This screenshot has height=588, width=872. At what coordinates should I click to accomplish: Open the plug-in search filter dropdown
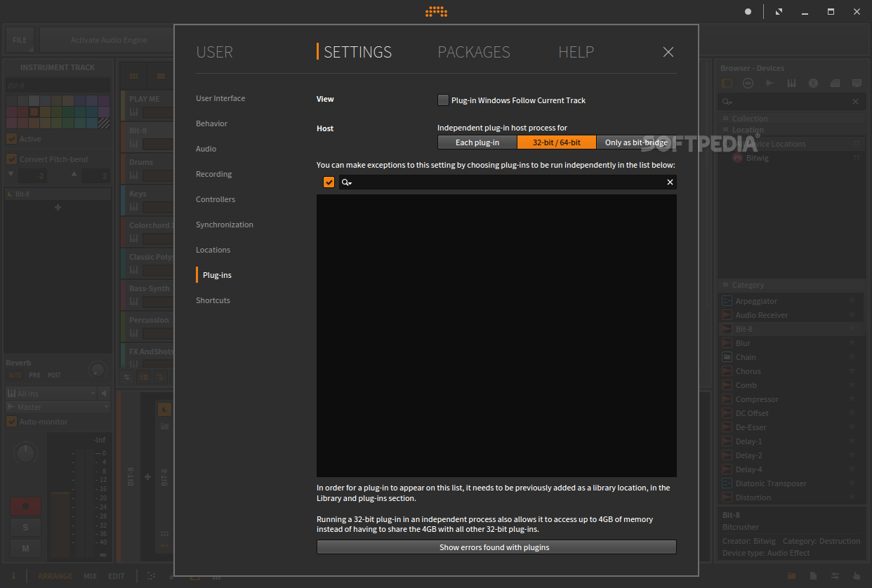(347, 182)
